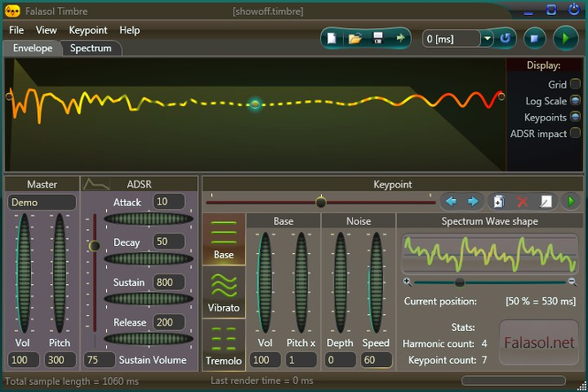Image resolution: width=588 pixels, height=392 pixels.
Task: Click the Demo name input field
Action: [x=42, y=203]
